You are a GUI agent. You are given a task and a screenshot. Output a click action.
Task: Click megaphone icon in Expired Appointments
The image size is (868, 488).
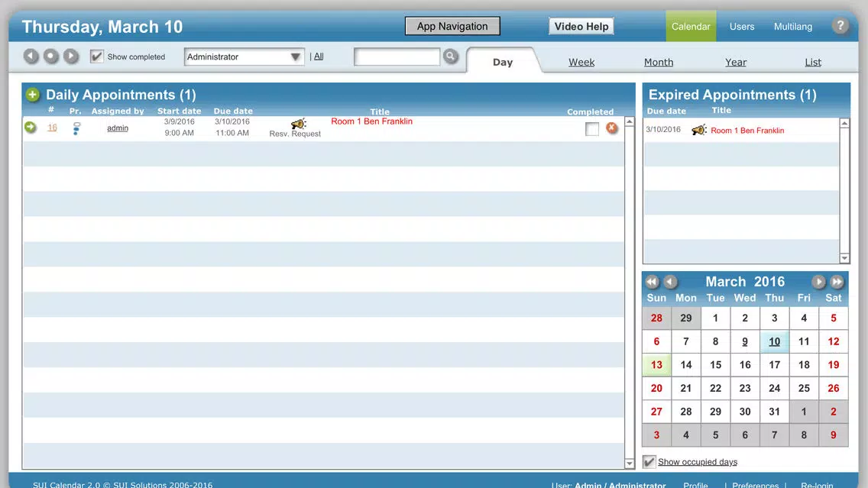(698, 130)
